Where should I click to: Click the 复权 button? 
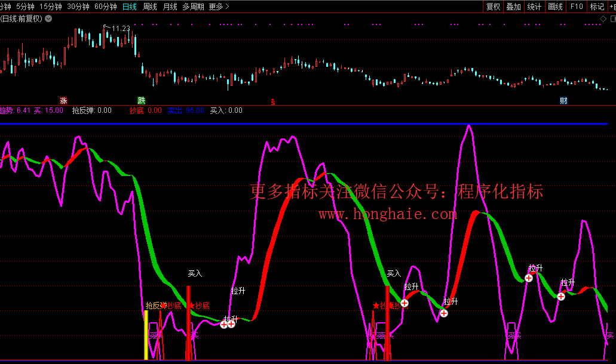[x=493, y=7]
